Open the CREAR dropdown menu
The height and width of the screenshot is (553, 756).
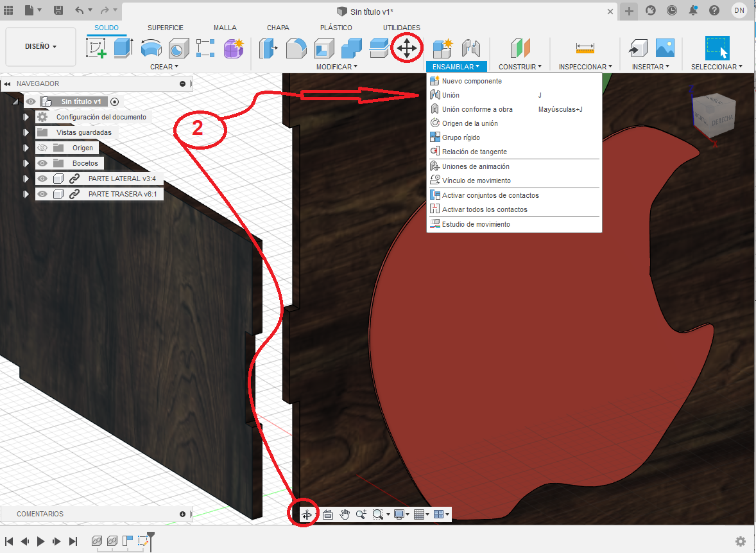164,67
